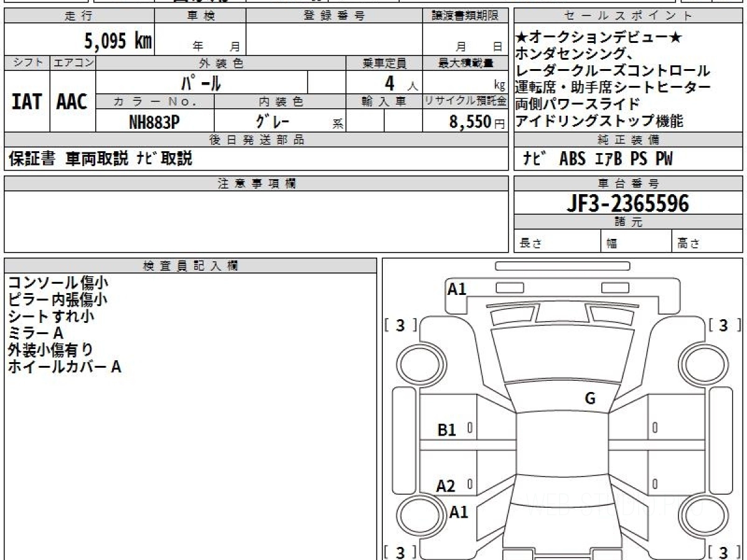Click the chassis number JF3-2365596

tap(627, 203)
